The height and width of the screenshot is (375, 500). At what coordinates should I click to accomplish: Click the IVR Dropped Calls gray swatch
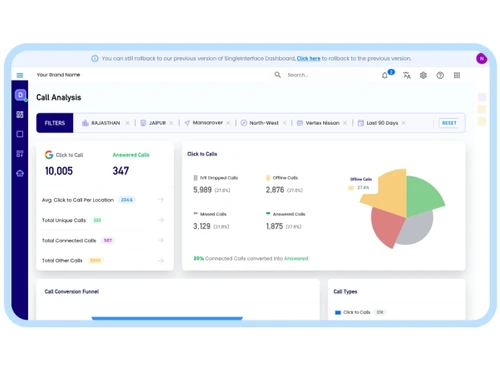click(x=195, y=178)
